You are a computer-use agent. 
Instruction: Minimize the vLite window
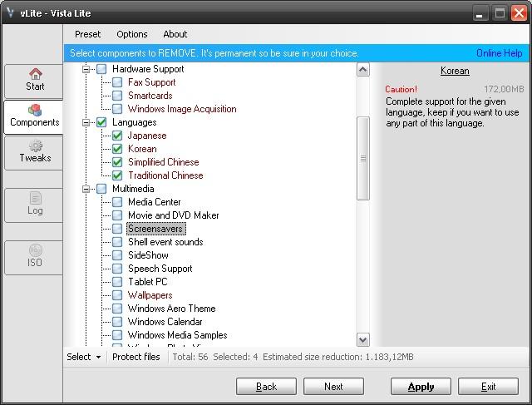(x=480, y=13)
